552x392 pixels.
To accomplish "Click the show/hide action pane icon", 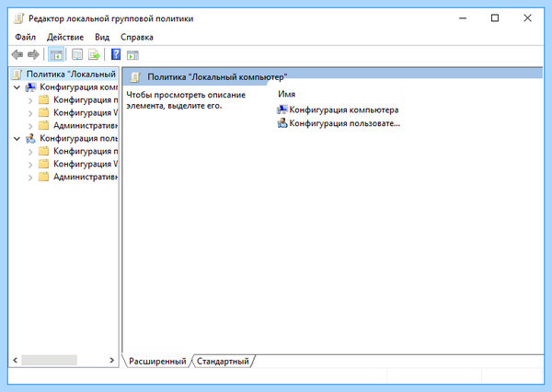I will click(x=132, y=55).
